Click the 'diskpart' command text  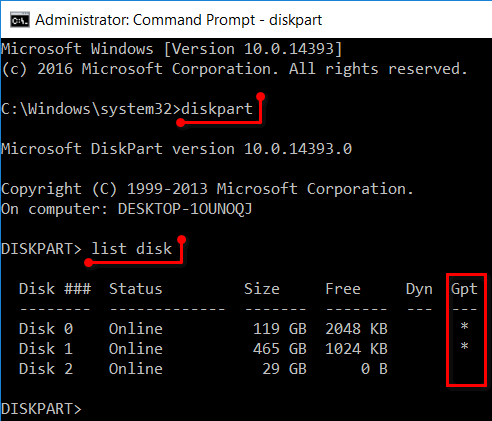(217, 109)
